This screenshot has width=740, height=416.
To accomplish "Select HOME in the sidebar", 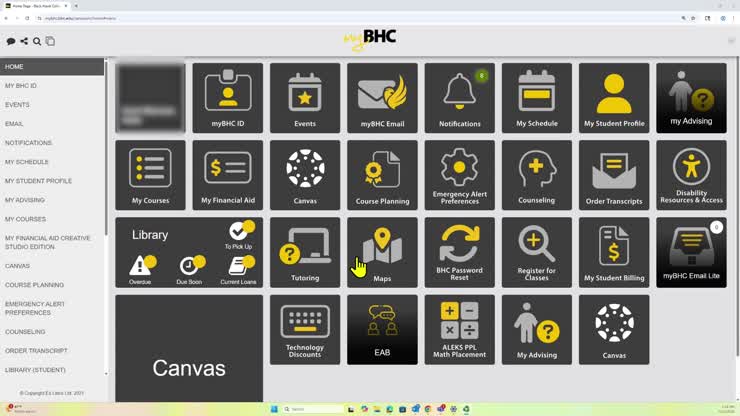I will click(x=52, y=67).
